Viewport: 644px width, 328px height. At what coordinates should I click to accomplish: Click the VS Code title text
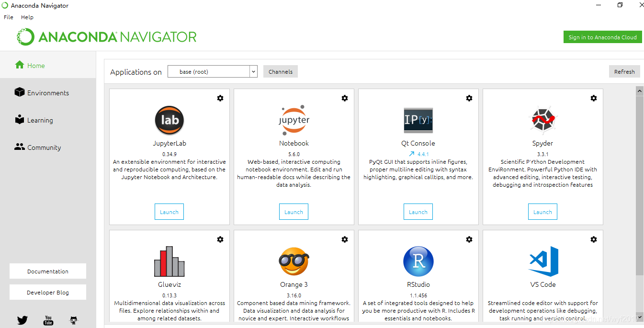point(543,284)
